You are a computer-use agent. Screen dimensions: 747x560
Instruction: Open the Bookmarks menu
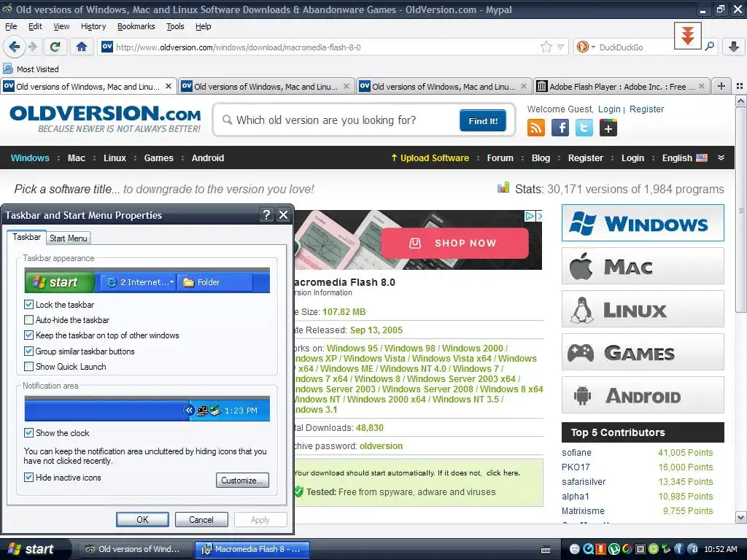pyautogui.click(x=136, y=26)
